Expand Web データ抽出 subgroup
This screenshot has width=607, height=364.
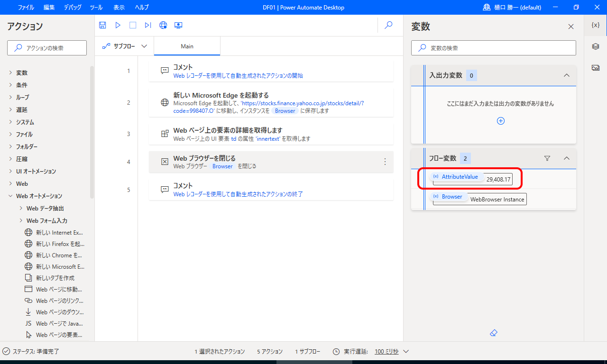click(x=21, y=208)
